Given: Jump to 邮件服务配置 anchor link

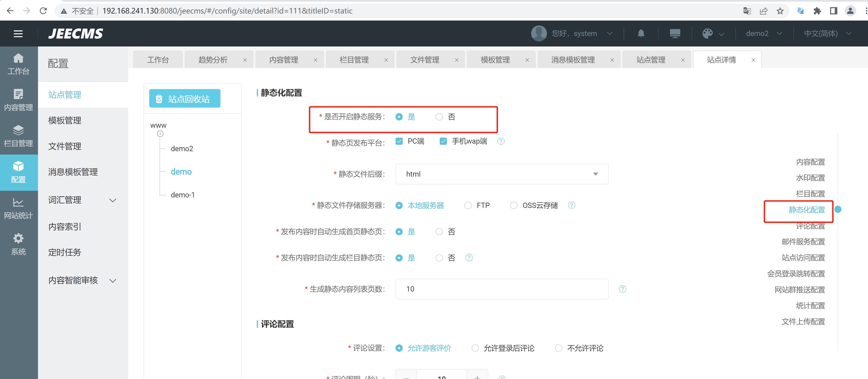Looking at the screenshot, I should click(803, 241).
